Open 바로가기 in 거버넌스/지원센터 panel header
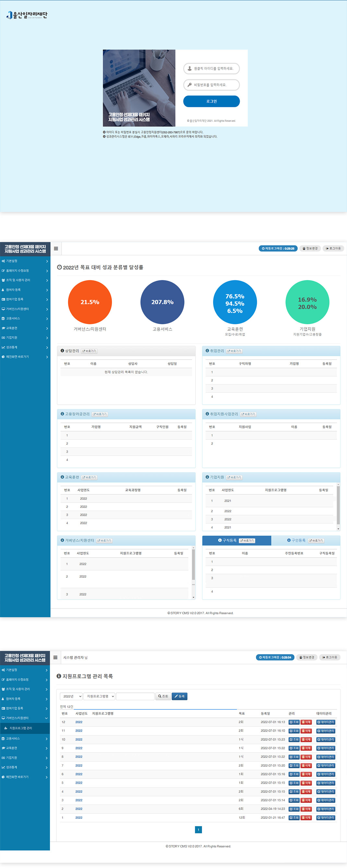The image size is (347, 868). [x=104, y=540]
